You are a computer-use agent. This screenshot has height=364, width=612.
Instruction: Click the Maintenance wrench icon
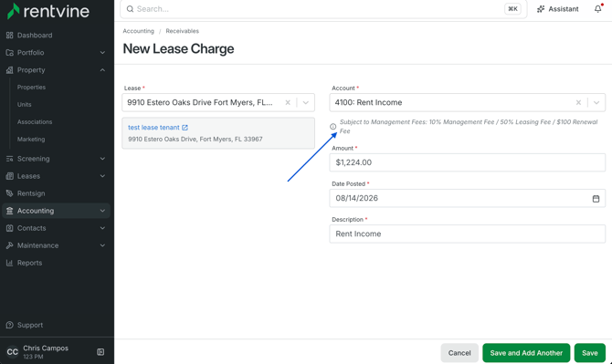click(x=10, y=245)
